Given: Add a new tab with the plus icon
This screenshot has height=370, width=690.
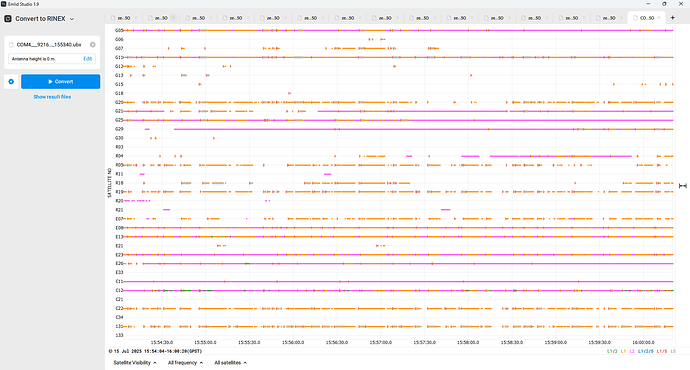Looking at the screenshot, I should 672,18.
